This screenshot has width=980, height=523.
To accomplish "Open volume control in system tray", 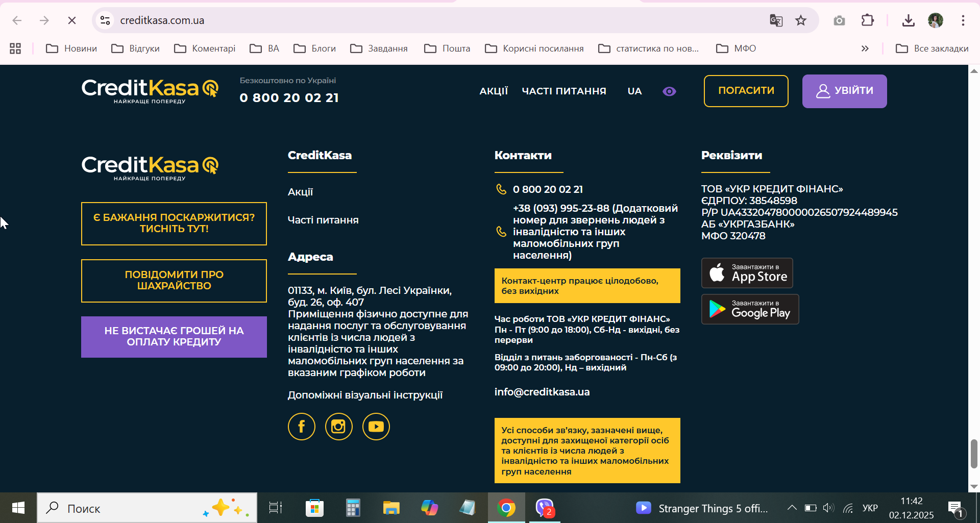I will (x=828, y=508).
